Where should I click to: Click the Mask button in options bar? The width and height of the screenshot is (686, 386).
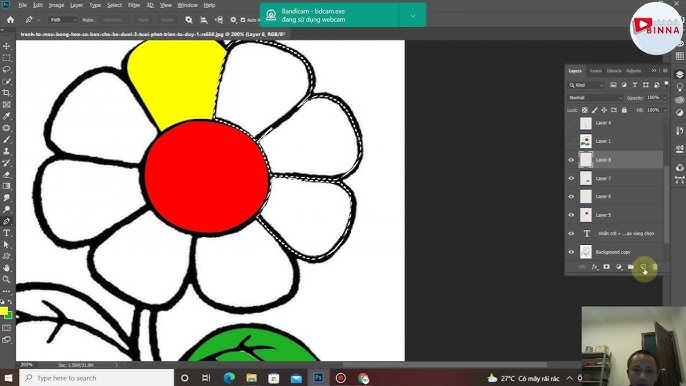point(144,20)
